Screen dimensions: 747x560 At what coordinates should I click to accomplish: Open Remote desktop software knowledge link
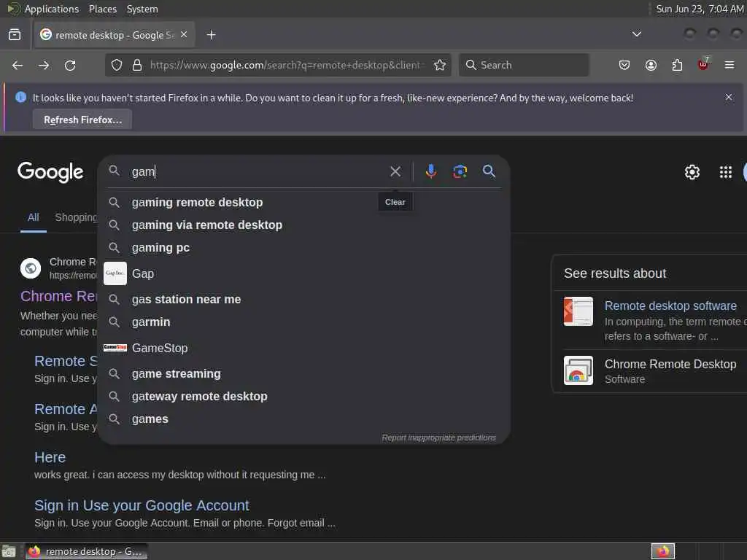[670, 306]
